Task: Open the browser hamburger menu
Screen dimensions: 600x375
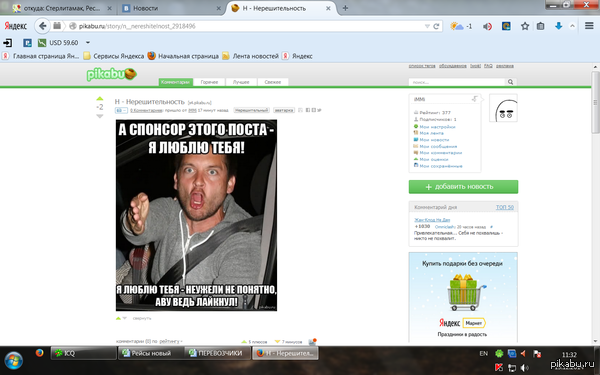Action: 589,26
